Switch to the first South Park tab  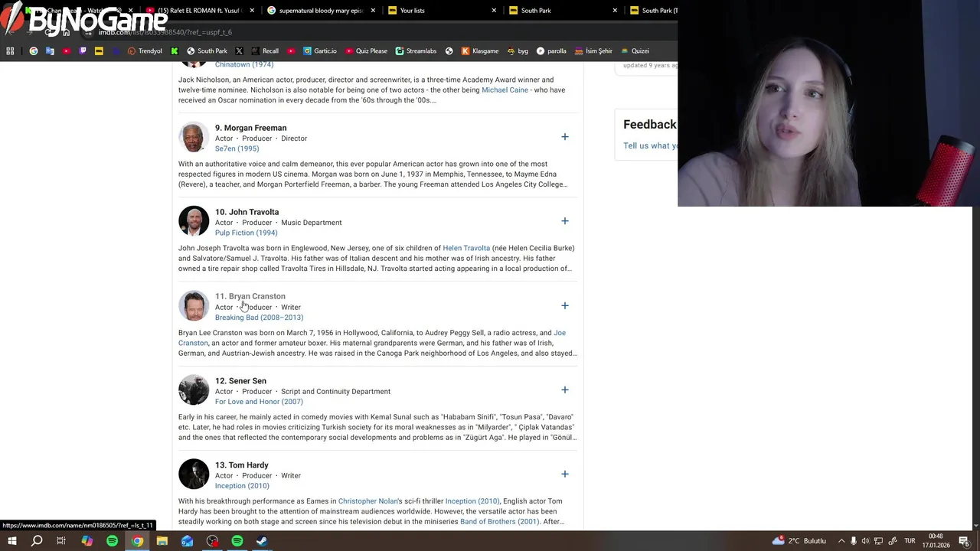(562, 11)
